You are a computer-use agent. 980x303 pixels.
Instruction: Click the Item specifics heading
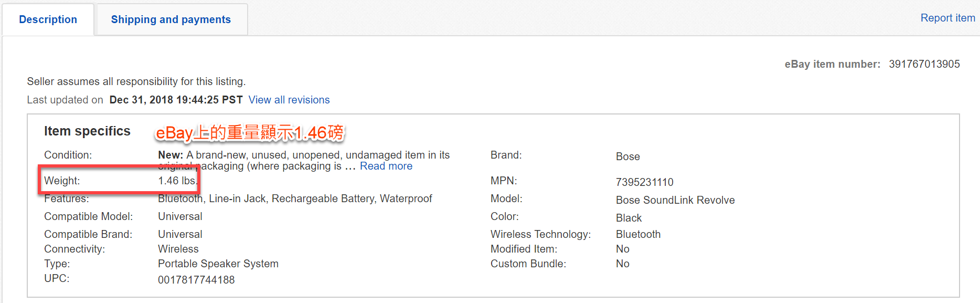pyautogui.click(x=87, y=131)
